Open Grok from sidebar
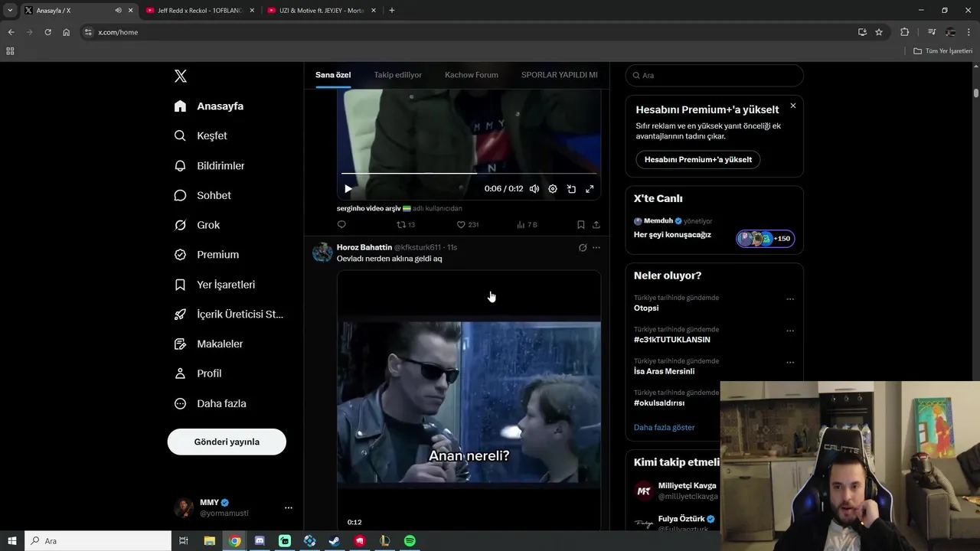The image size is (980, 551). pos(198,225)
